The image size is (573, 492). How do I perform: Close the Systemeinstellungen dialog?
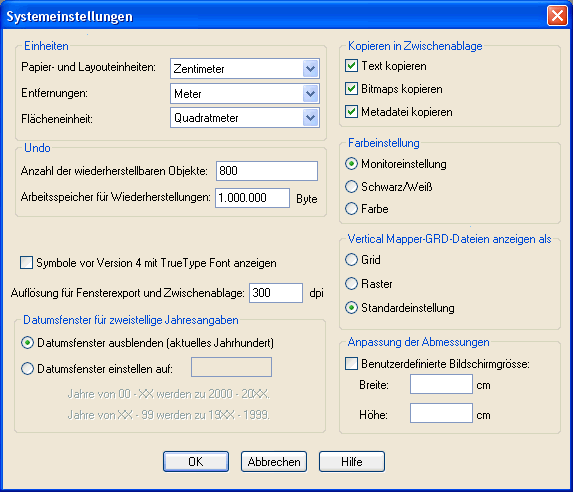click(x=557, y=16)
